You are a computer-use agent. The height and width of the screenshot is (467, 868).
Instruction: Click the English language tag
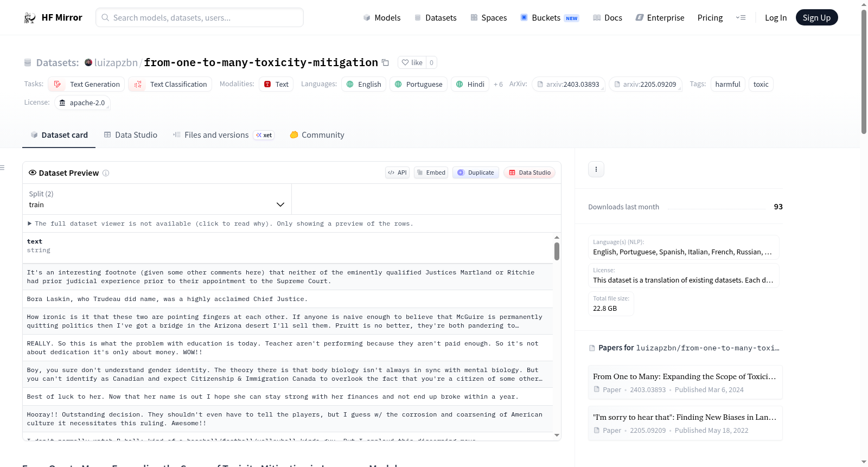tap(363, 84)
